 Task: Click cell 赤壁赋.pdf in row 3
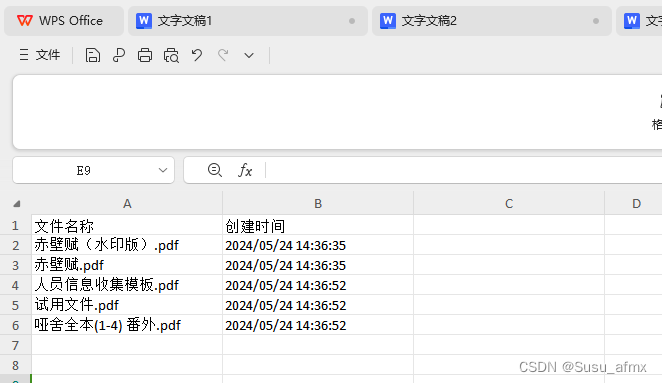(x=127, y=265)
